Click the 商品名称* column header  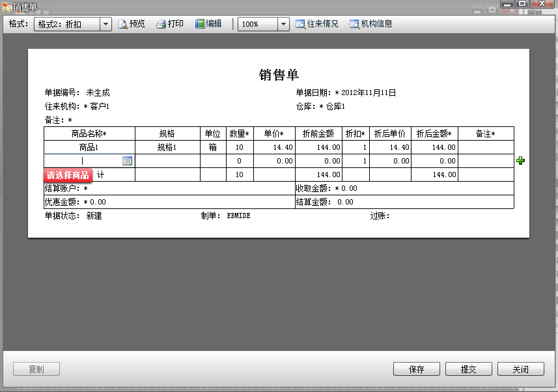point(89,134)
